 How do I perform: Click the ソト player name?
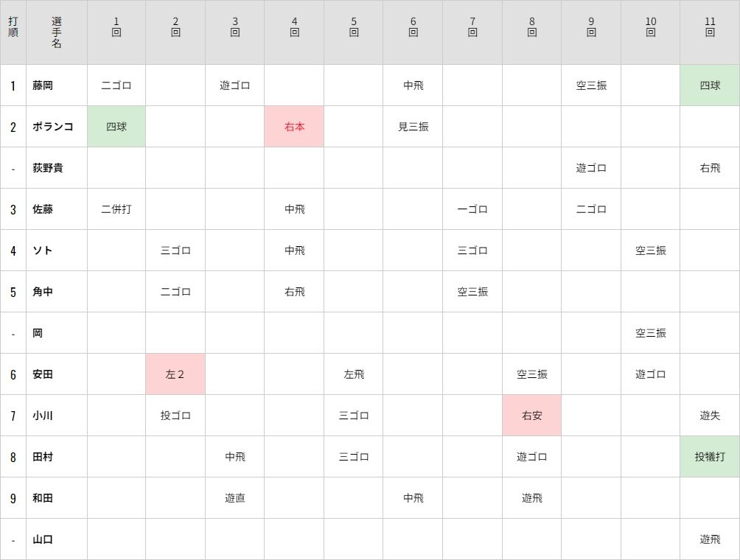(x=43, y=251)
